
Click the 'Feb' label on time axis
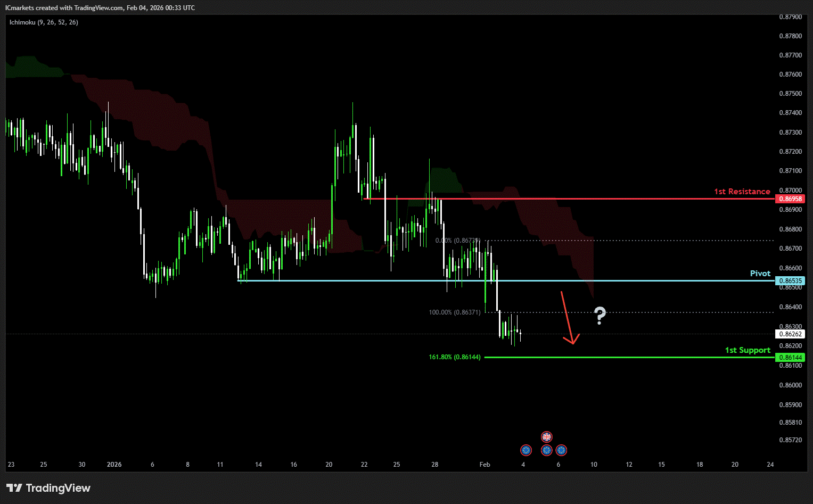(484, 465)
